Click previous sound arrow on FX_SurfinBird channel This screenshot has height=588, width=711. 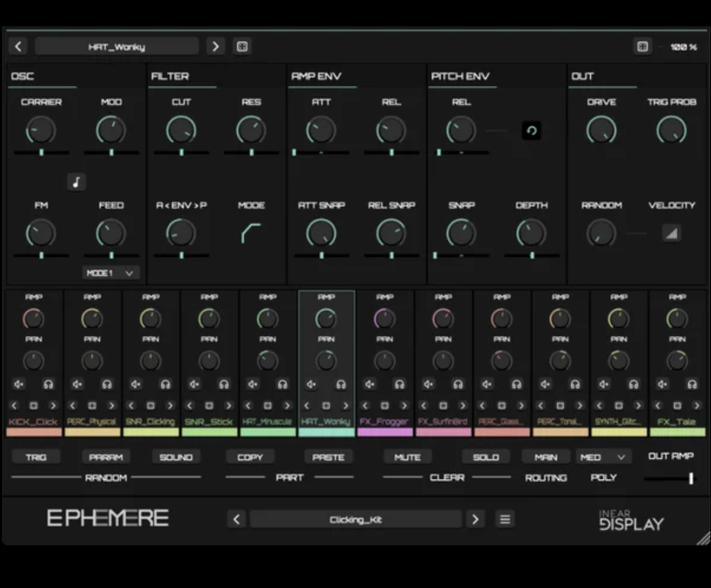click(423, 405)
